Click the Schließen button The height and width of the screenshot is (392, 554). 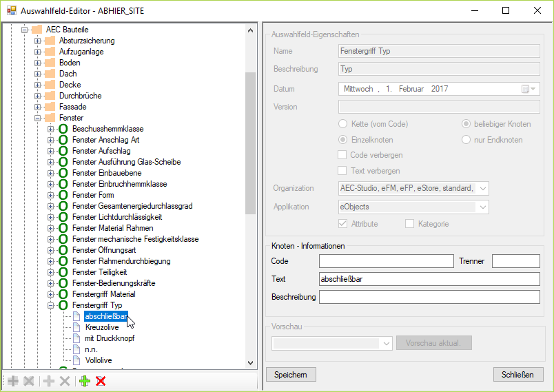coord(518,375)
